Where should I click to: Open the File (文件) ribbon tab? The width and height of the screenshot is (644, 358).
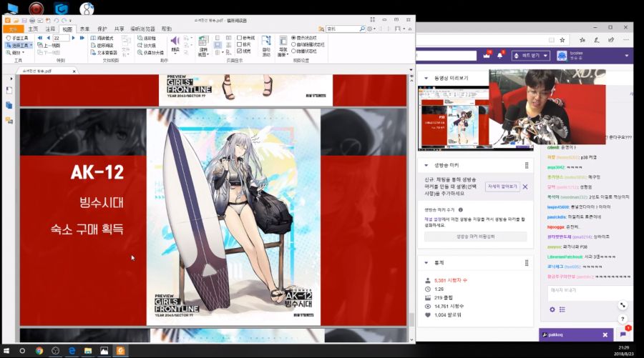13,29
